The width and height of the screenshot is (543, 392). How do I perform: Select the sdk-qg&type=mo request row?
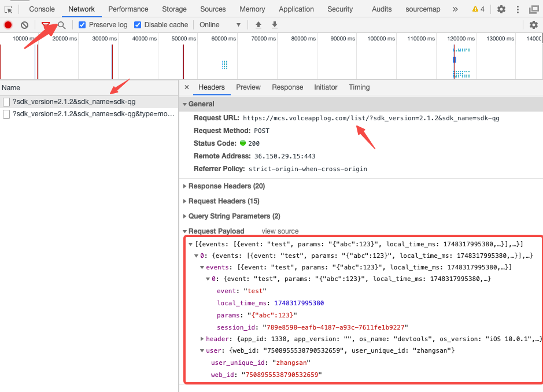point(89,114)
